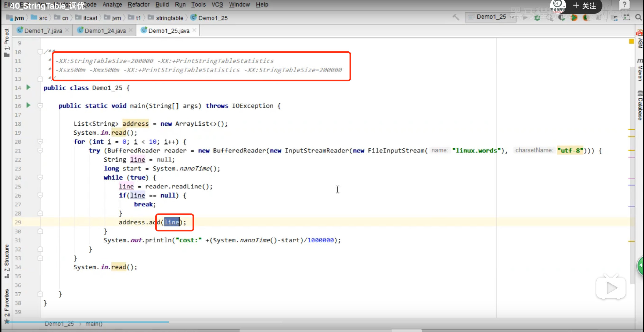Open the Refactor menu
The image size is (644, 332).
pos(138,5)
